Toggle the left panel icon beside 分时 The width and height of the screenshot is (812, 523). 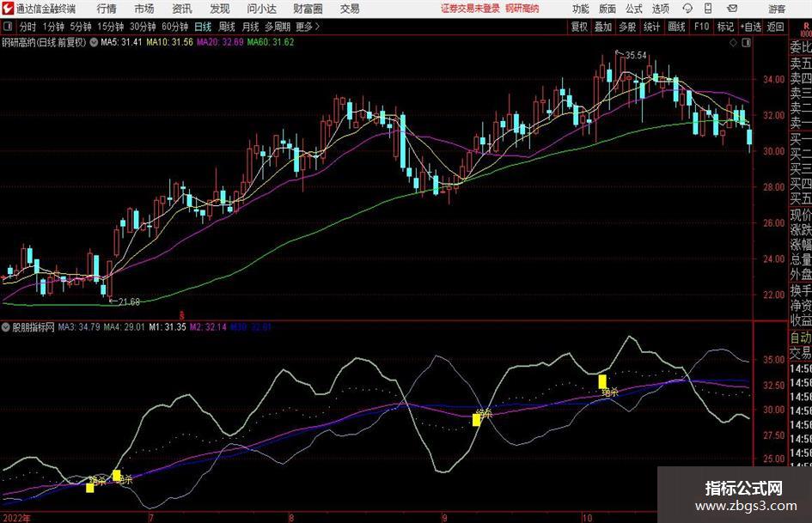coord(8,27)
